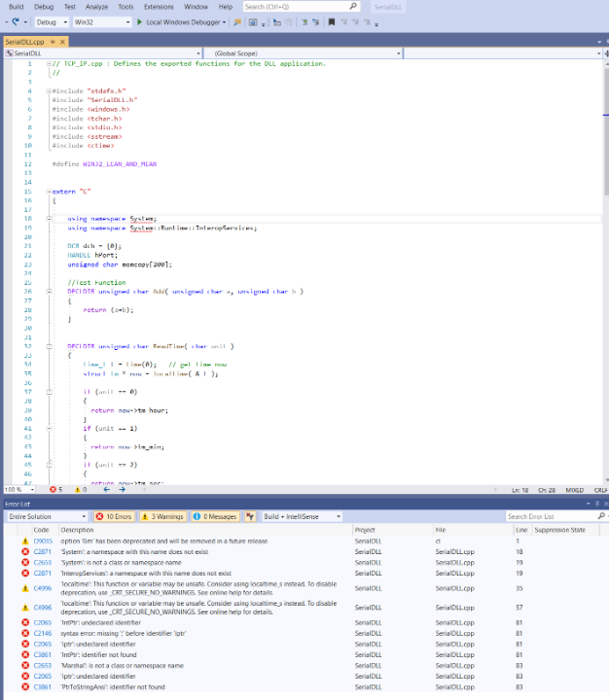Click the next bookmark icon
This screenshot has width=609, height=700.
355,21
